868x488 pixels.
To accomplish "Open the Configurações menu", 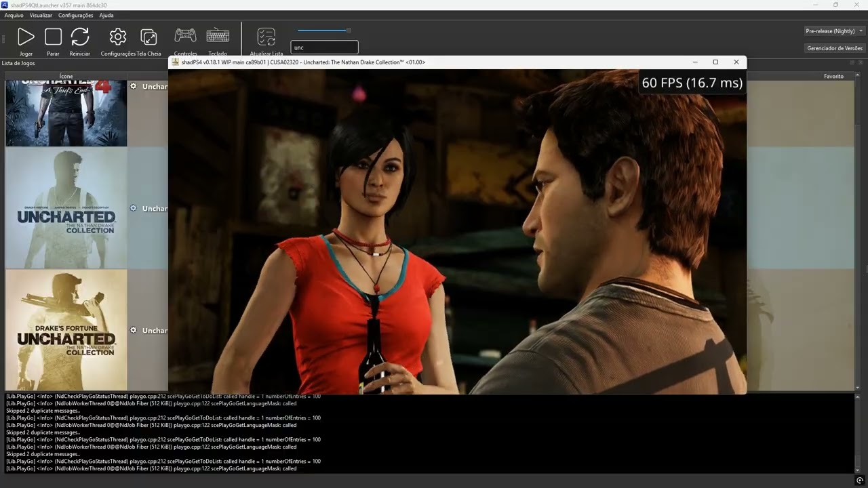I will tap(76, 15).
